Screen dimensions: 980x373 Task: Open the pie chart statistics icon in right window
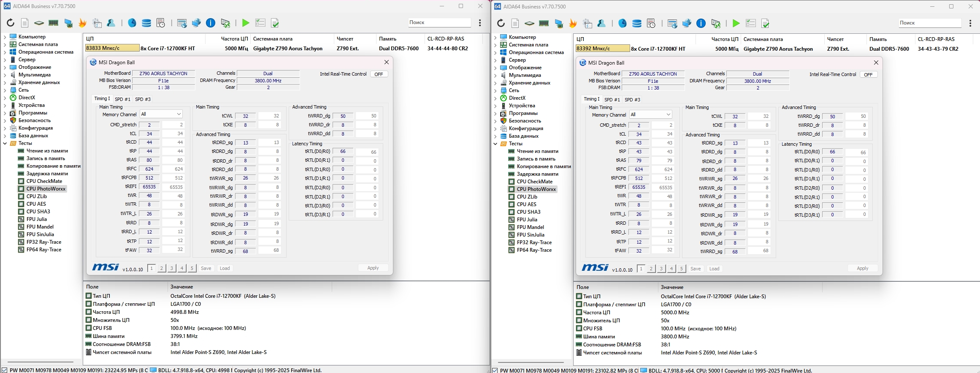pyautogui.click(x=623, y=23)
